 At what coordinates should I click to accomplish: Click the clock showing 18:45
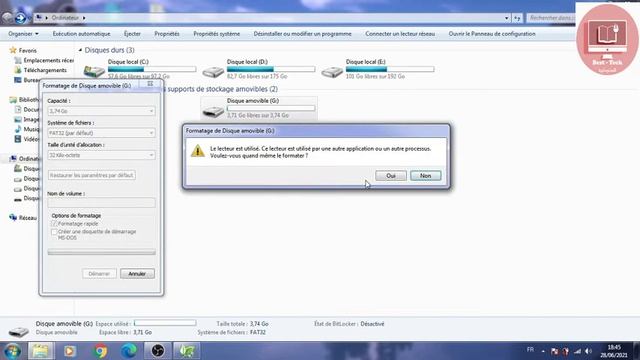coord(614,347)
